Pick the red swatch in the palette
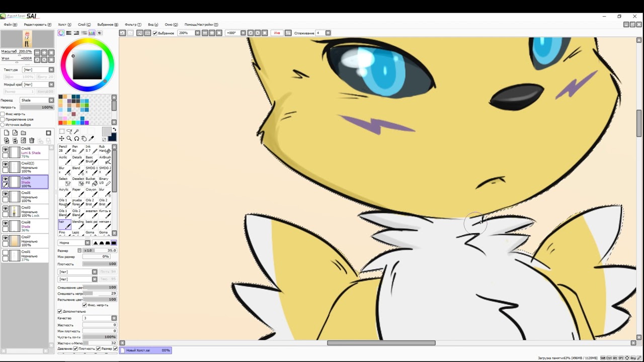Viewport: 644px width, 362px height. [x=60, y=123]
